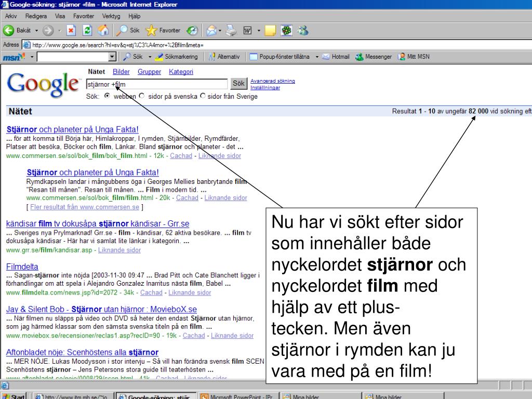Open the Favoriter star toolbar button
The width and height of the screenshot is (532, 399).
pos(163,31)
